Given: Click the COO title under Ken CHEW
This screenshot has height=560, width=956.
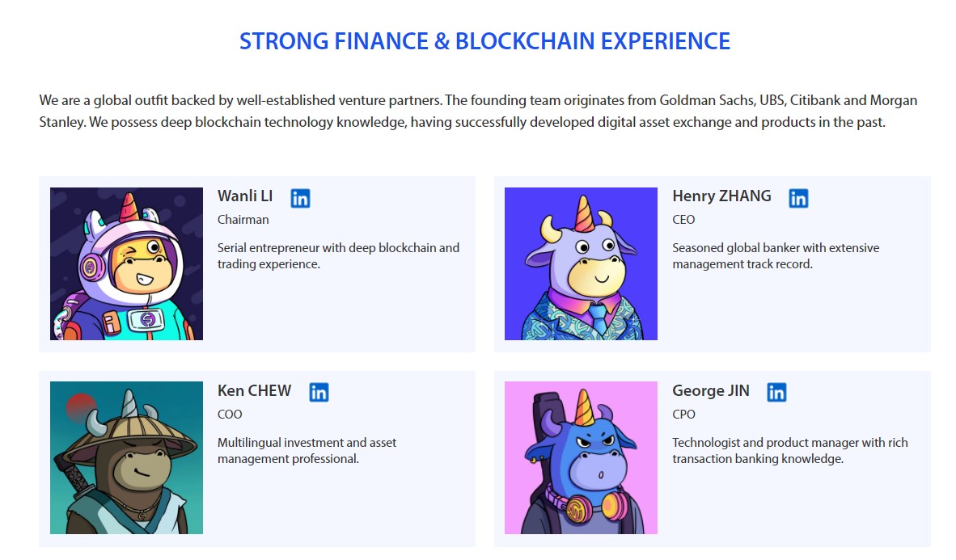Looking at the screenshot, I should [230, 415].
